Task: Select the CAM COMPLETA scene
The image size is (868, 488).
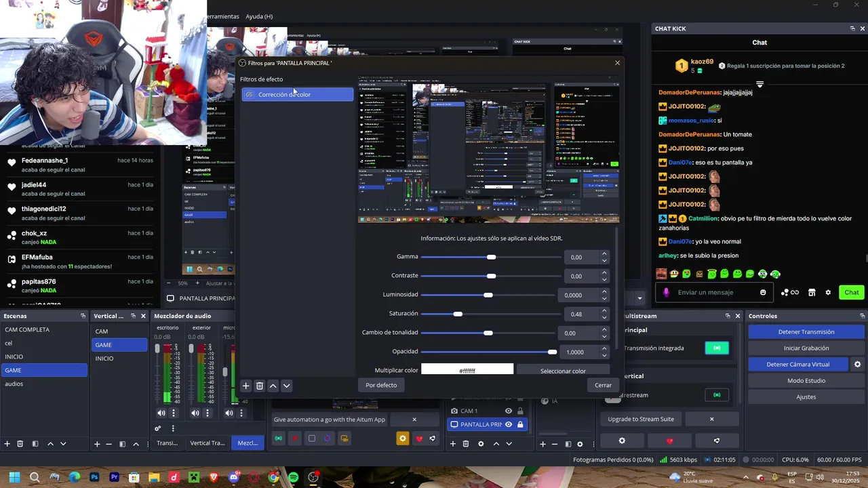Action: point(43,329)
